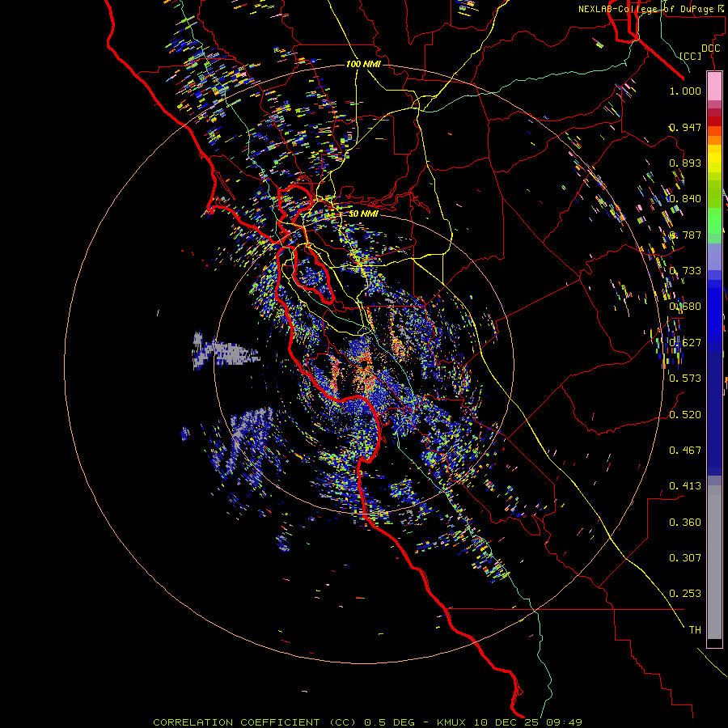
Task: Pick the red segment of the color bar
Action: (714, 121)
